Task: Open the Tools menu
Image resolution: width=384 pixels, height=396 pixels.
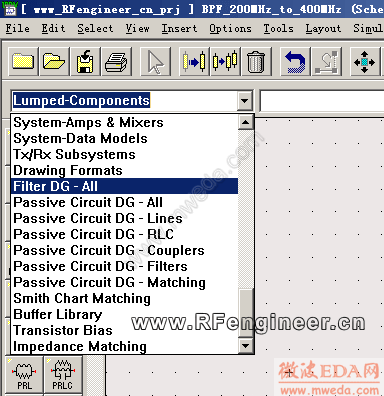Action: click(278, 29)
